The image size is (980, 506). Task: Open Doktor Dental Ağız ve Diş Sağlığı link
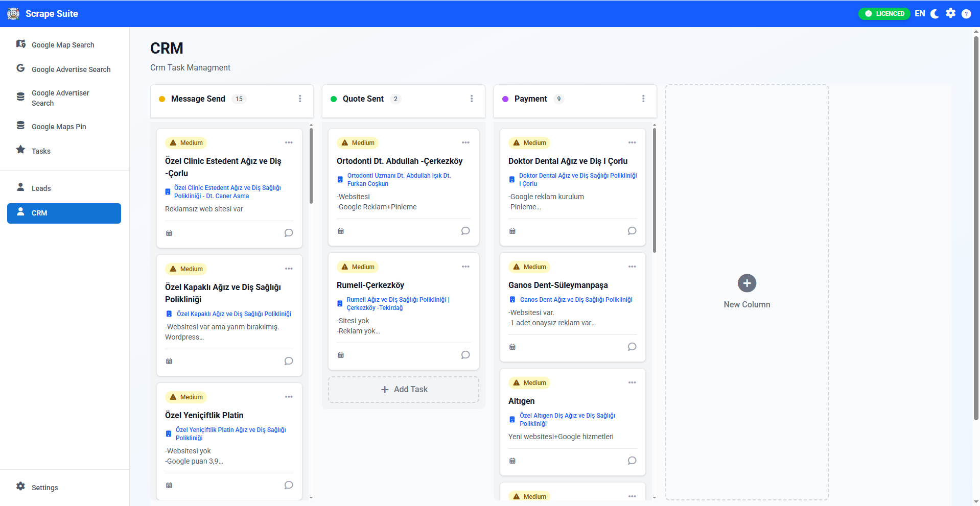pyautogui.click(x=578, y=180)
